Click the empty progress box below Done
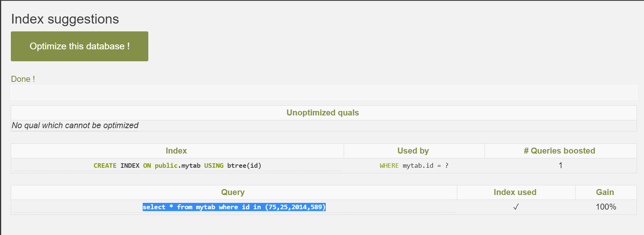The height and width of the screenshot is (235, 644). click(323, 92)
